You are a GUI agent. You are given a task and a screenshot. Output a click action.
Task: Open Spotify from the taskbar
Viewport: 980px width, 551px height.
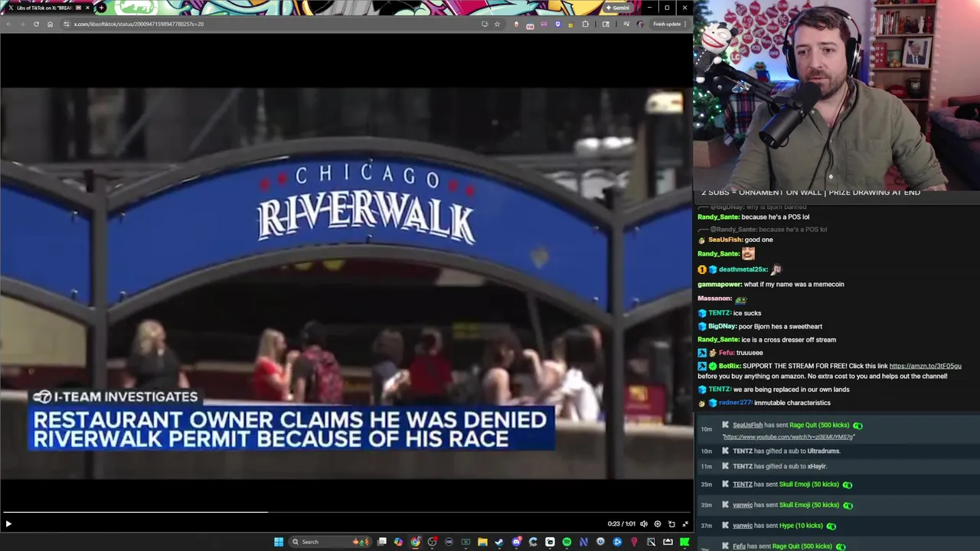click(x=567, y=542)
